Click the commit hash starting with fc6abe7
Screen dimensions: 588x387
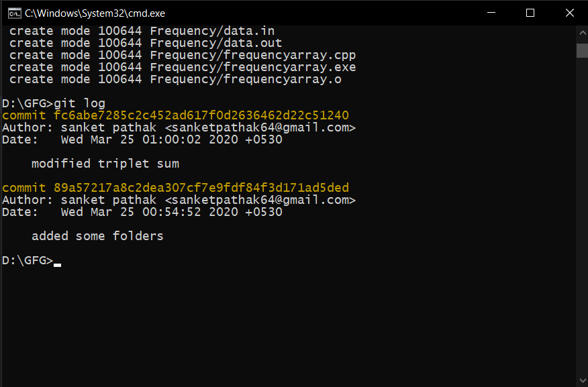coord(201,115)
